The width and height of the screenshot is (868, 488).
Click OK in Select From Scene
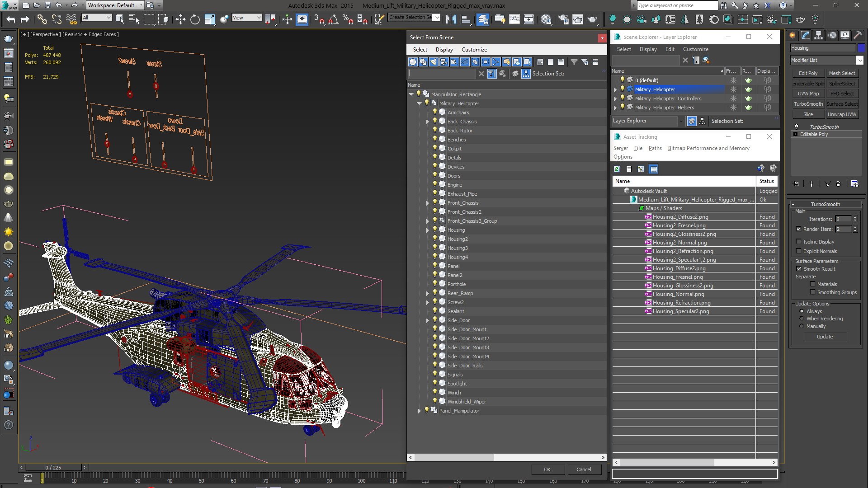coord(547,469)
